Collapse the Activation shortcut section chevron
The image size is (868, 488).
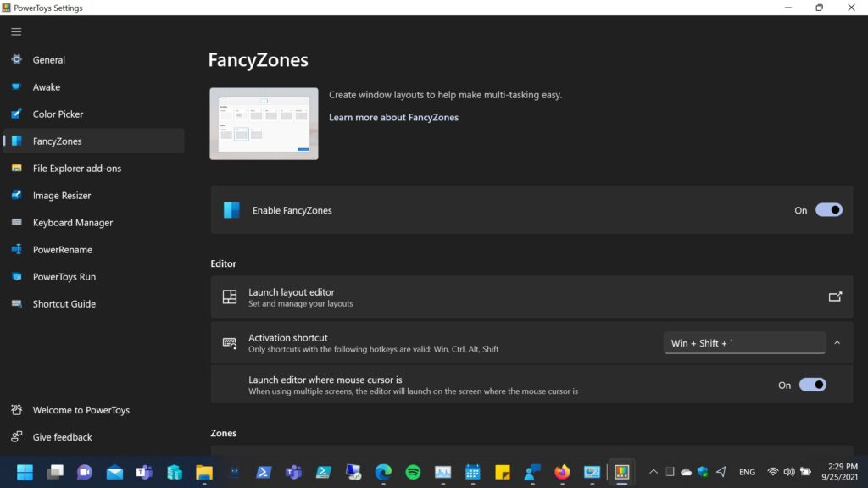click(837, 343)
